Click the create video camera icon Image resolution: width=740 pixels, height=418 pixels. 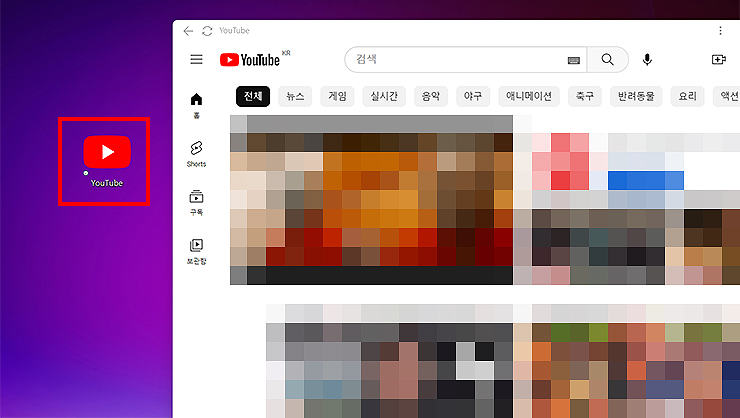[x=718, y=59]
